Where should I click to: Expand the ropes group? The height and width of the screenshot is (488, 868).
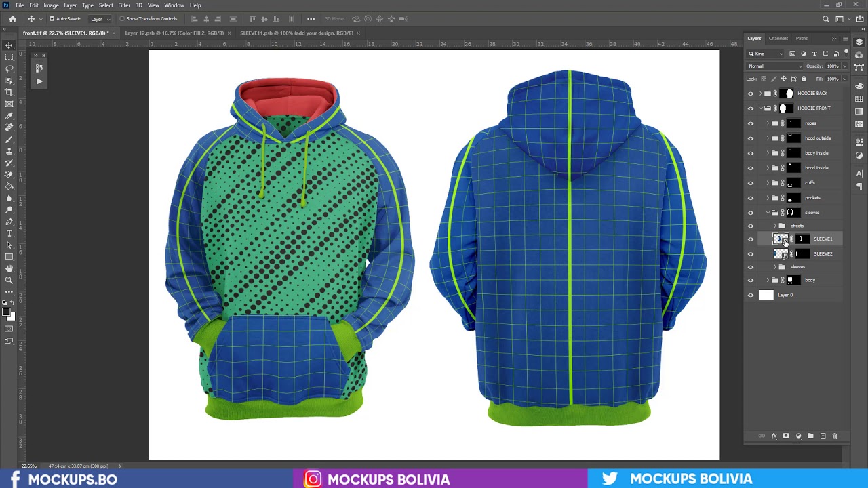click(768, 123)
